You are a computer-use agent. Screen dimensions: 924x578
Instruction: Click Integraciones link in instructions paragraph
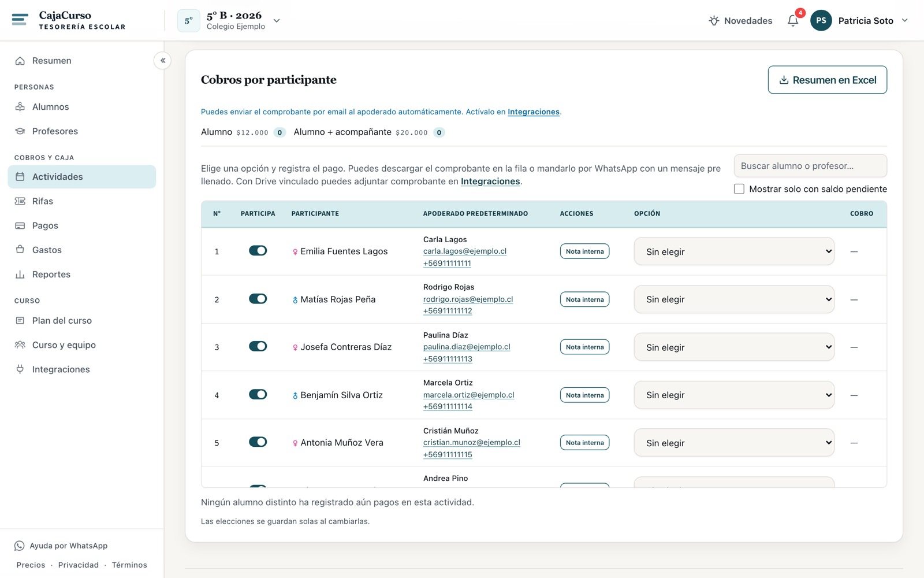point(490,181)
